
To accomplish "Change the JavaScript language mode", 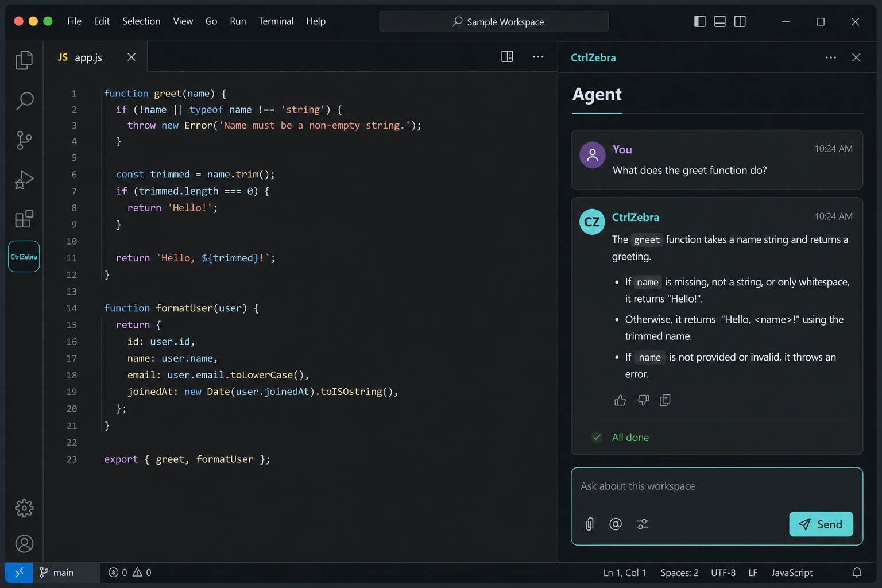I will 792,572.
